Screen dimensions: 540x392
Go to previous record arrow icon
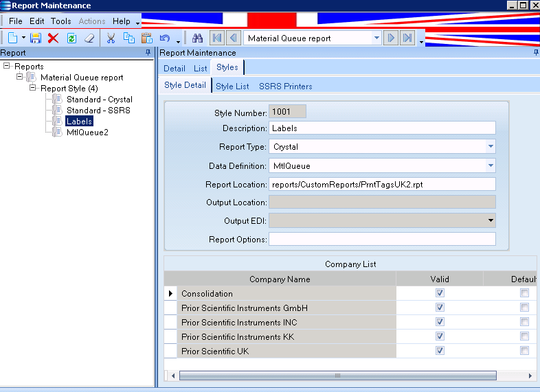tap(234, 38)
